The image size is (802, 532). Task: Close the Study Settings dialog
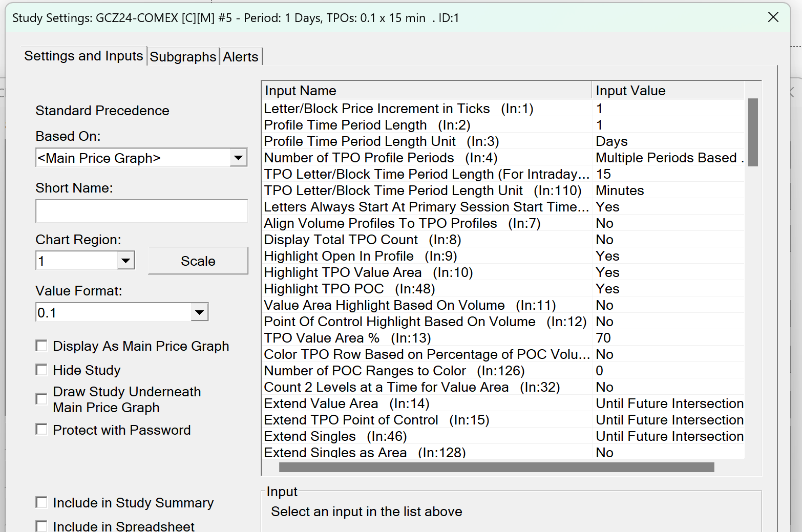click(773, 17)
